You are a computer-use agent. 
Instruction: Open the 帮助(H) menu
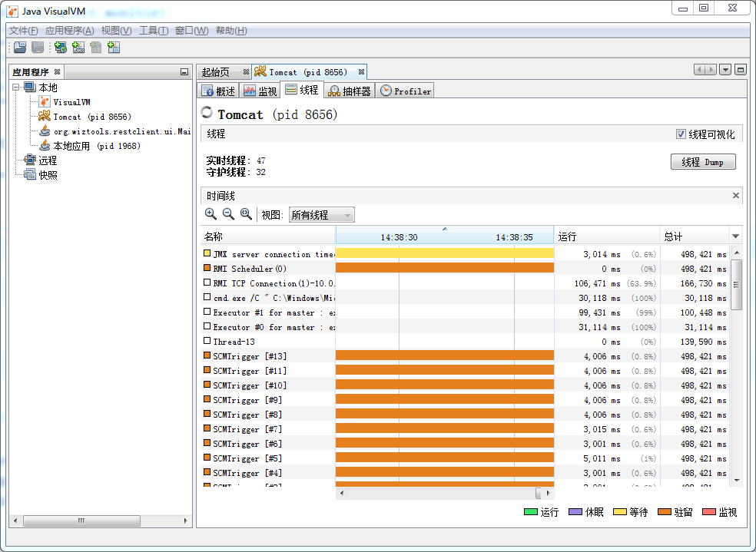(231, 31)
